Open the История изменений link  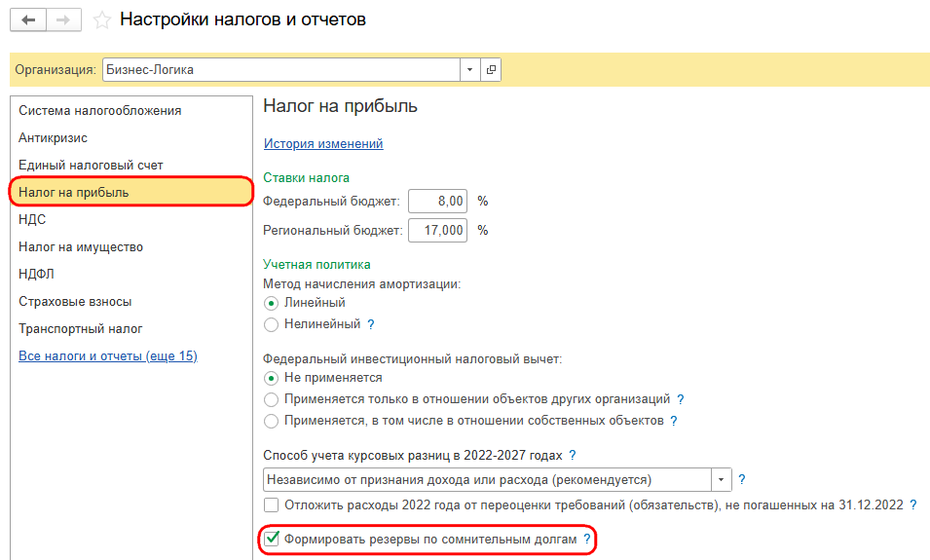pos(323,143)
